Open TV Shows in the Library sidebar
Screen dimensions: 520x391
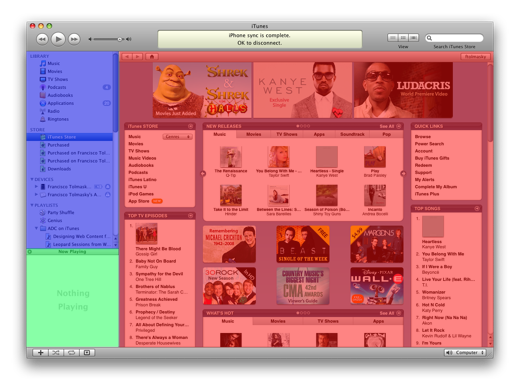(57, 79)
